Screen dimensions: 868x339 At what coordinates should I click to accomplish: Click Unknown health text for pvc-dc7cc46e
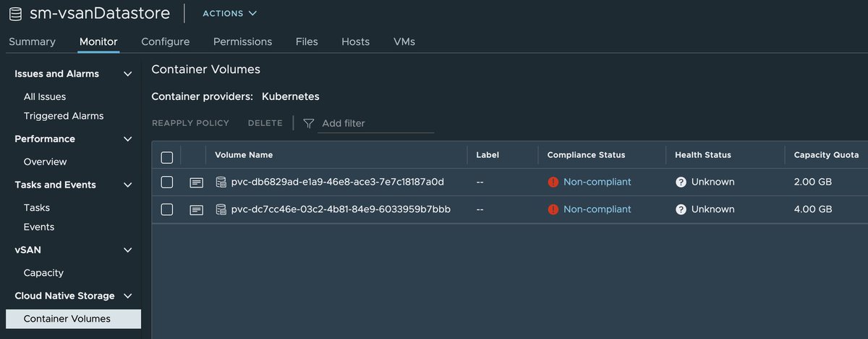coord(712,209)
